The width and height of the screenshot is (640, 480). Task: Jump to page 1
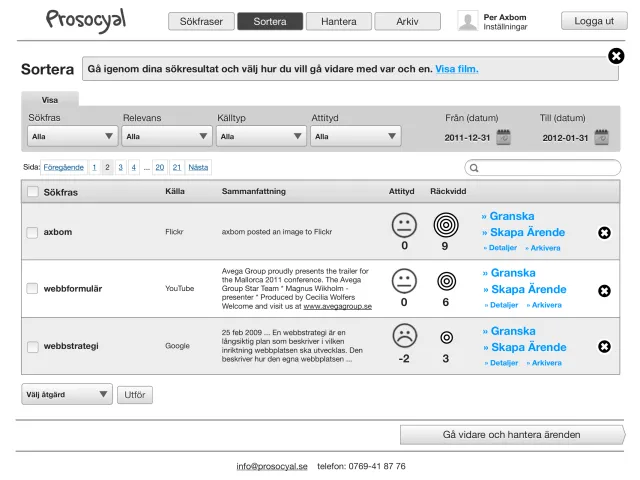coord(94,167)
